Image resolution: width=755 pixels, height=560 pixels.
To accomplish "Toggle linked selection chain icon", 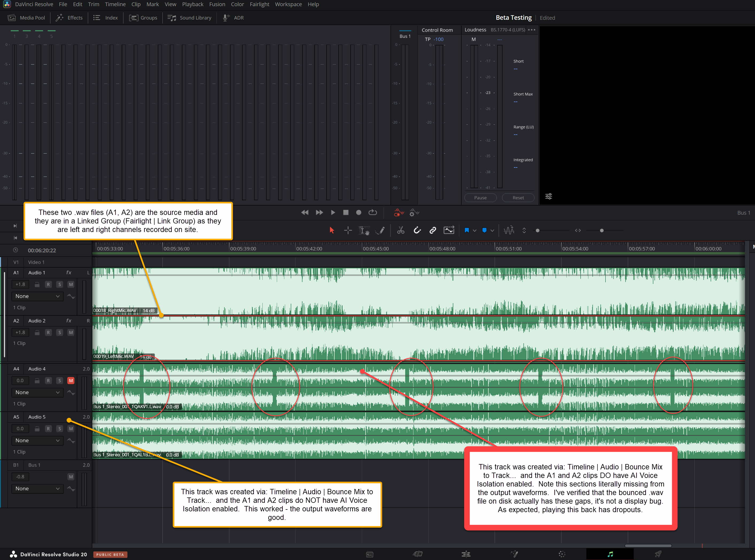I will click(433, 230).
